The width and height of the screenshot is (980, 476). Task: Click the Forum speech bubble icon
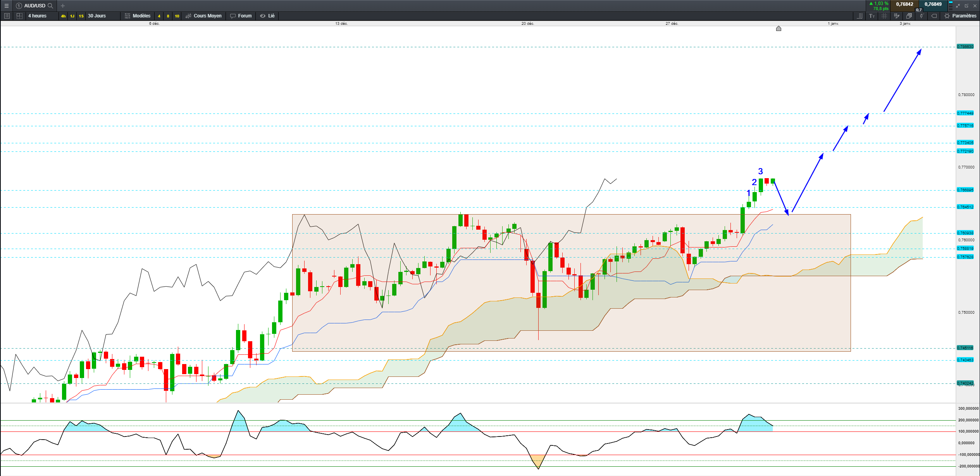tap(233, 16)
